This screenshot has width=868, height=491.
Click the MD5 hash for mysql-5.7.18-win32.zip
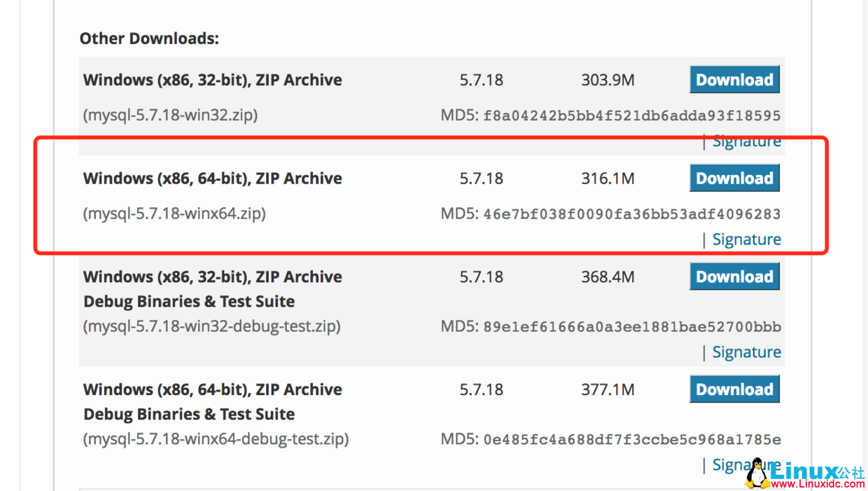pos(631,116)
